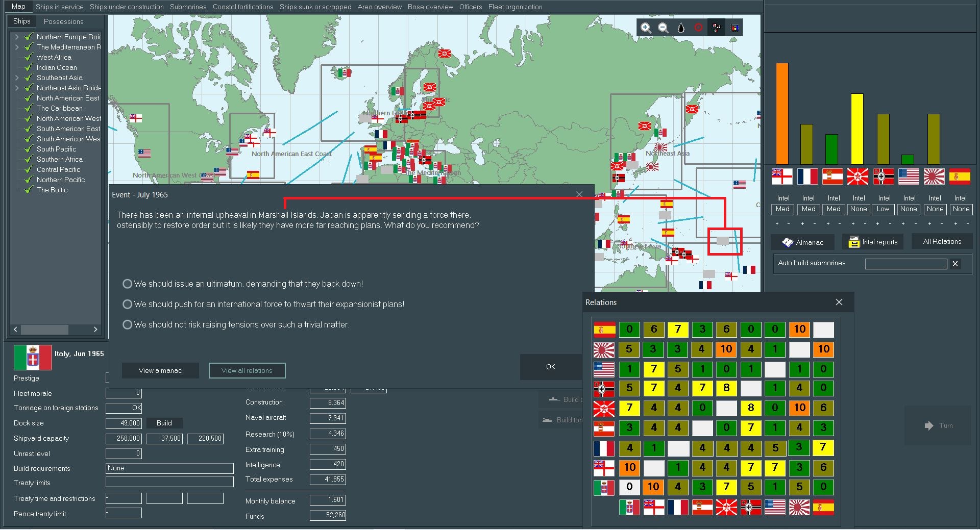Viewport: 980px width, 530px height.
Task: Open the Coastal fortifications tab
Action: [x=243, y=7]
